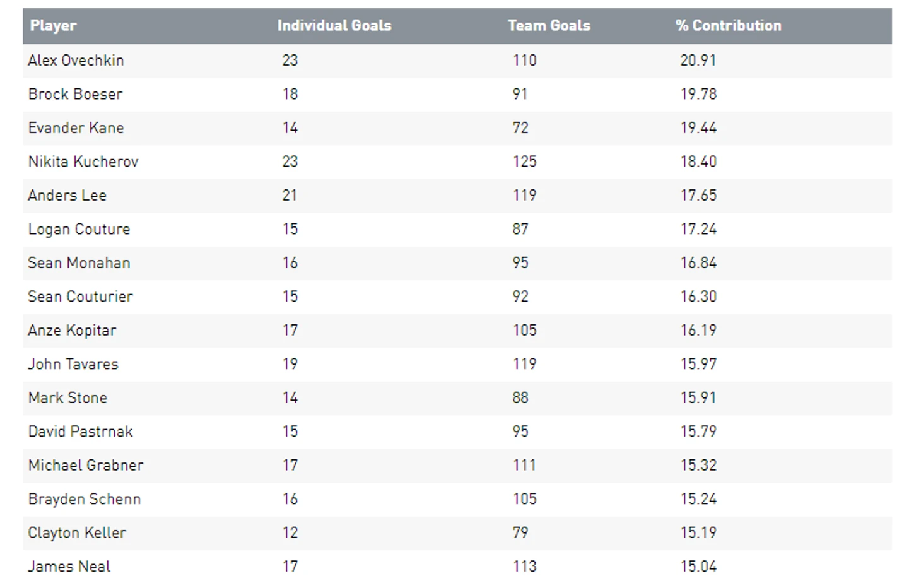Select the Nikita Kucherov player name
The height and width of the screenshot is (588, 921).
tap(83, 162)
